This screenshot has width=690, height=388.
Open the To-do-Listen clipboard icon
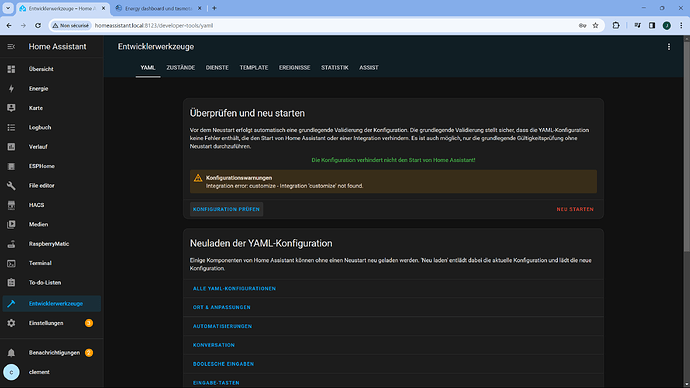click(11, 282)
